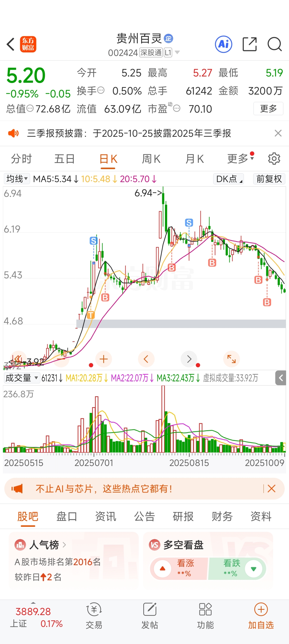This screenshot has height=644, width=289.
Task: Tap the info icon beside 换手
Action: [101, 90]
